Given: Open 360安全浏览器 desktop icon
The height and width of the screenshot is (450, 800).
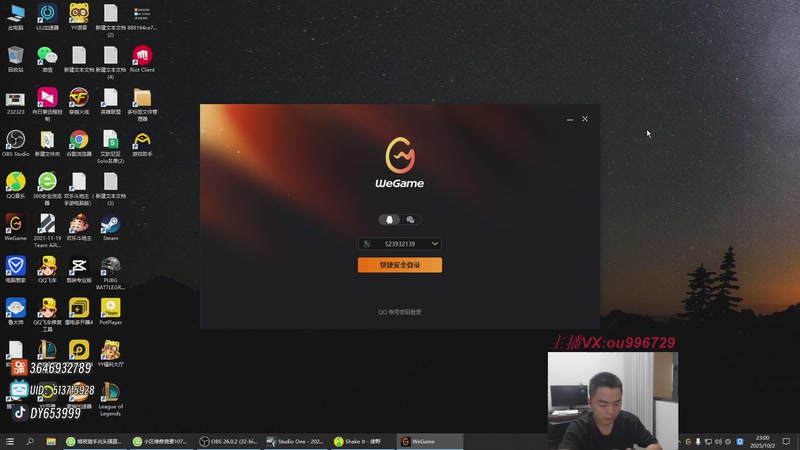Looking at the screenshot, I should point(47,189).
